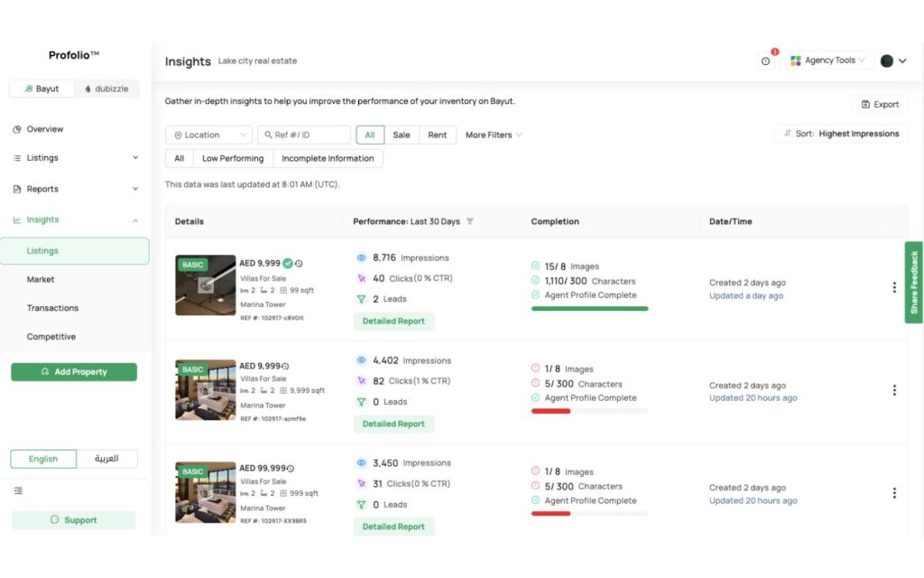Switch platform to dubizzle

[x=106, y=89]
